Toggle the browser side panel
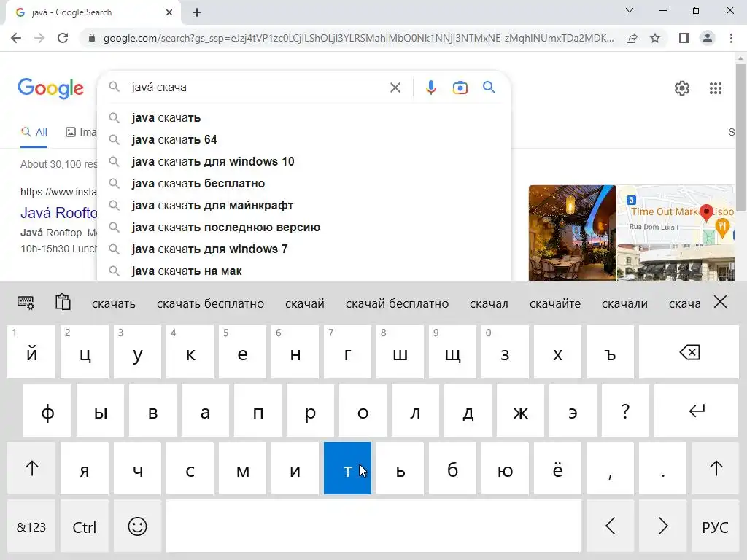This screenshot has height=560, width=747. click(684, 38)
